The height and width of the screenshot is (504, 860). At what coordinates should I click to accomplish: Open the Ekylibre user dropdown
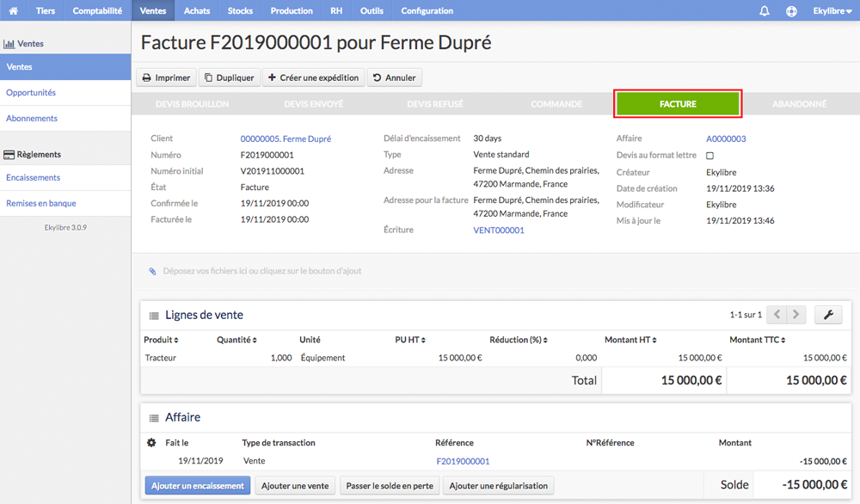point(832,10)
